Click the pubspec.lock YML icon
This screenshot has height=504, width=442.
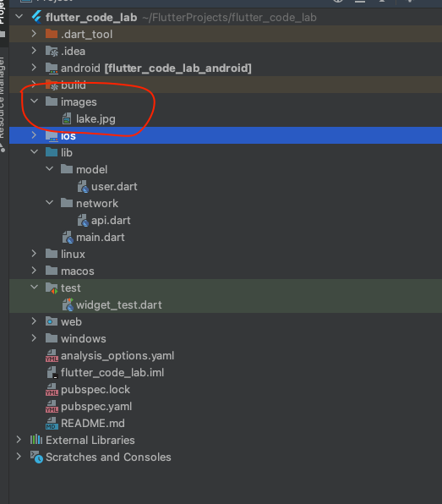[x=52, y=390]
